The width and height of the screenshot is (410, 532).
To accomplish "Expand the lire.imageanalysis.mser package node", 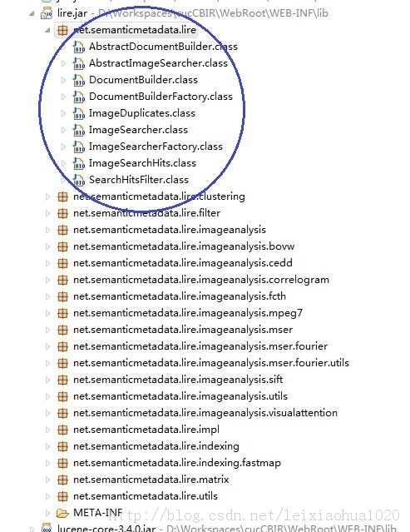I will (x=47, y=330).
